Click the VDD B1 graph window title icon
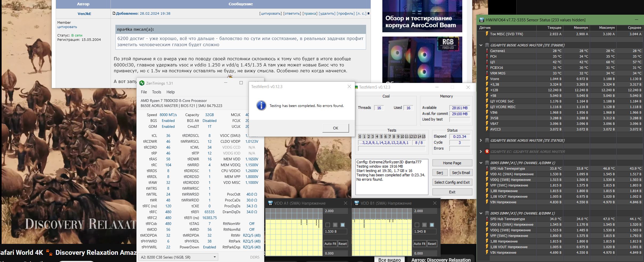 357,203
